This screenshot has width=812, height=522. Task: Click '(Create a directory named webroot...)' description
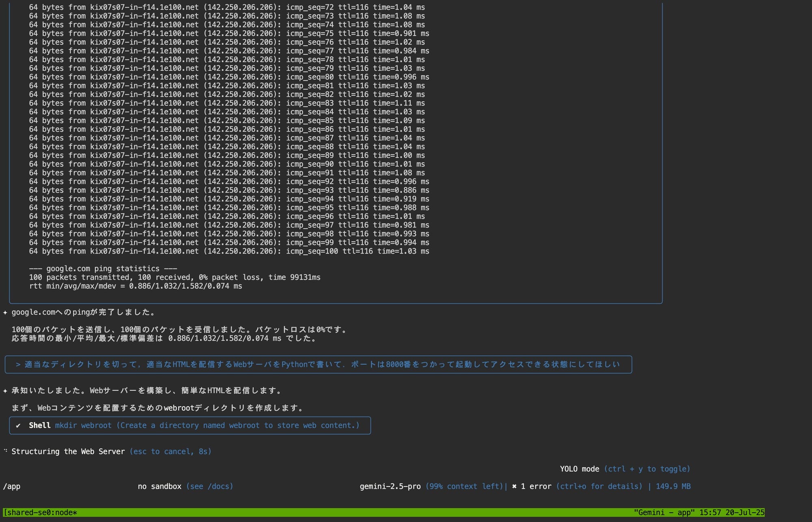point(238,425)
